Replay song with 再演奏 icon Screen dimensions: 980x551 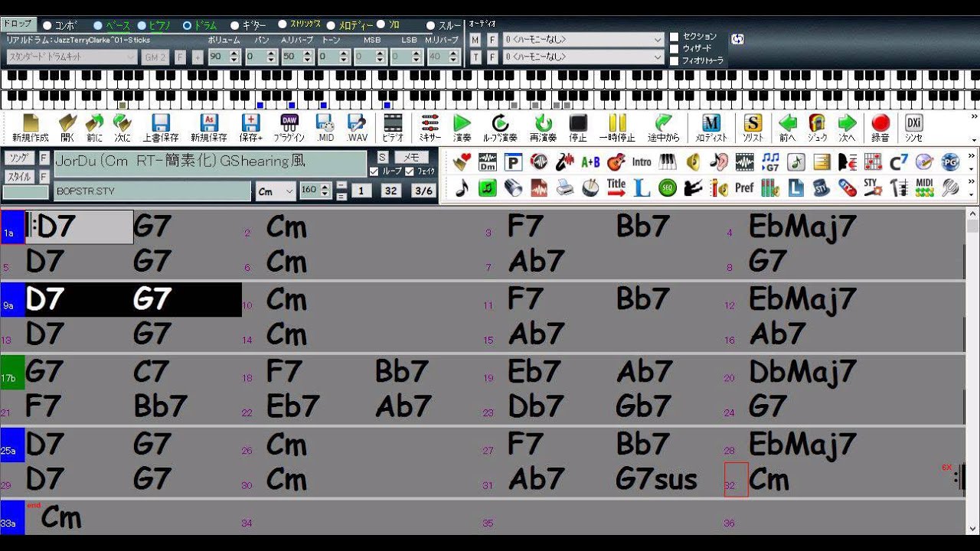543,128
